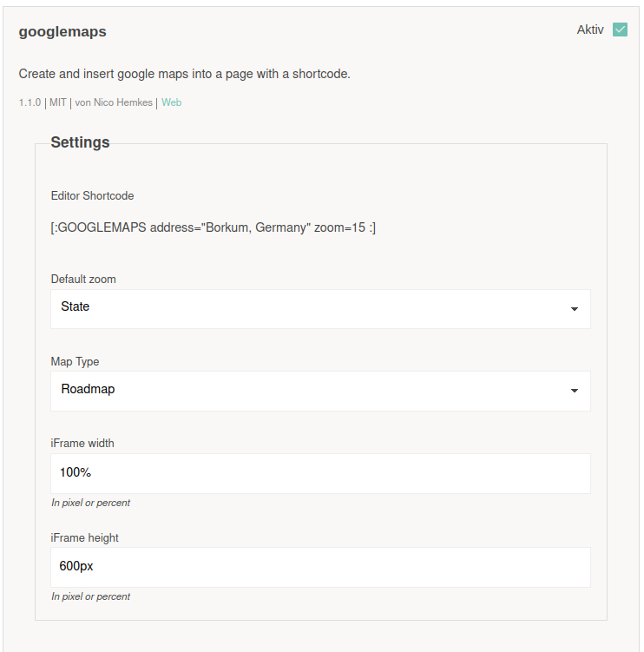Toggle the Aktiv checkbox
This screenshot has height=652, width=644.
[620, 30]
